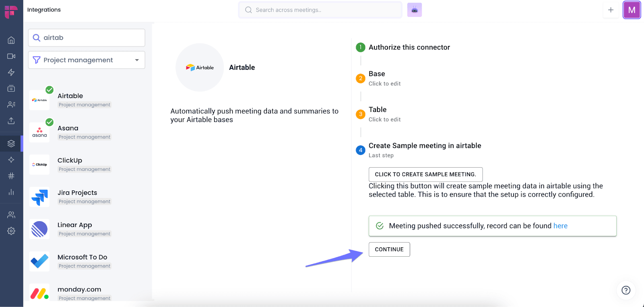Open the bar chart analytics icon
Viewport: 644px width, 307px height.
[x=11, y=192]
